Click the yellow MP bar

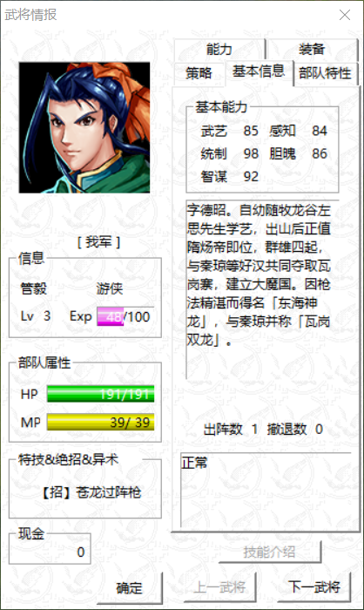100,422
